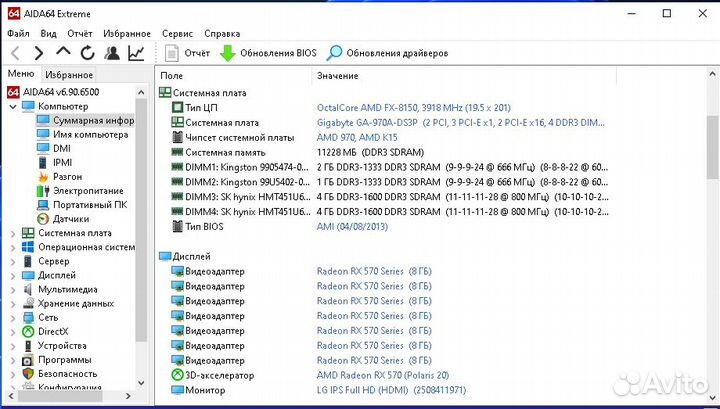
Task: Select the DIMM1: Kingston 9905474 row
Action: click(x=389, y=167)
